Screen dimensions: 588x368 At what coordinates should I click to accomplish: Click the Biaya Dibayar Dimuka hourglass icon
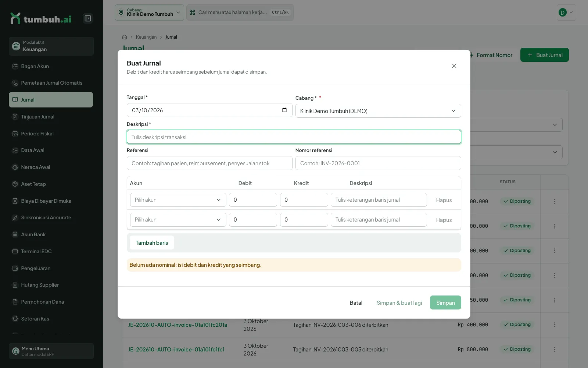pos(15,201)
